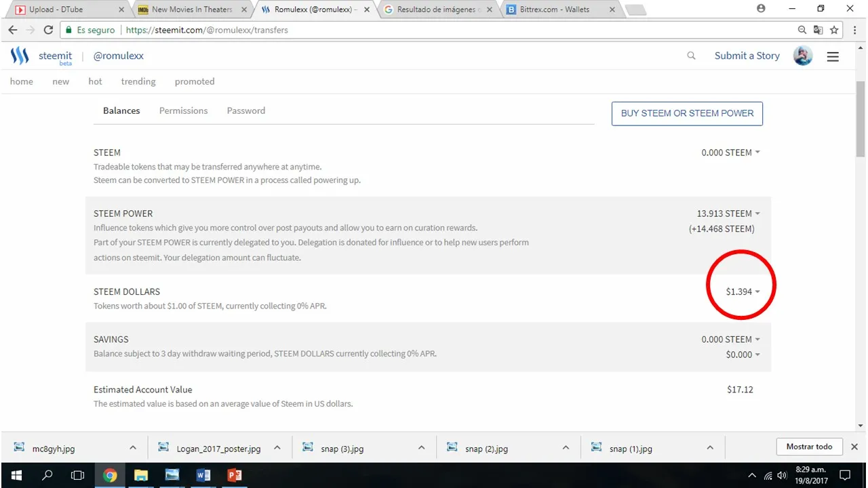Open options arrow for mc8gyh.jpg download
868x488 pixels.
tap(132, 447)
